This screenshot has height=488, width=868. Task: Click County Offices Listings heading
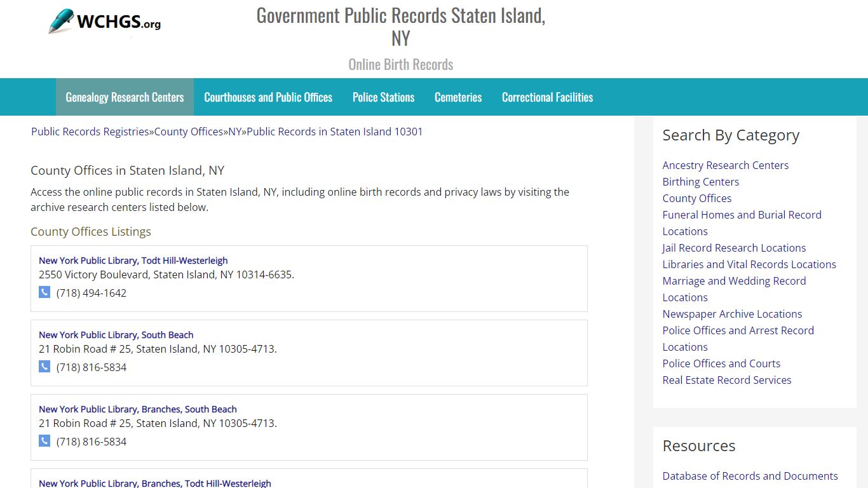click(x=91, y=232)
